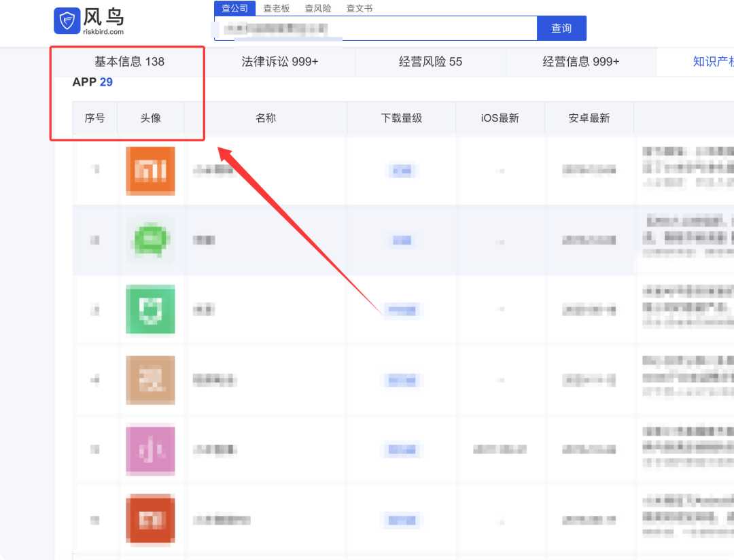Image resolution: width=734 pixels, height=560 pixels.
Task: Switch to the 查老板 search tab
Action: (x=276, y=8)
